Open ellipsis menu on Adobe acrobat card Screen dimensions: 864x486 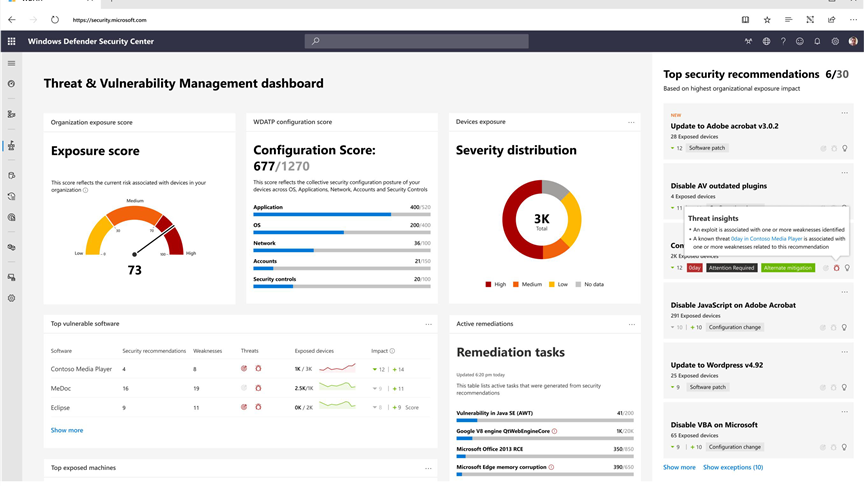pyautogui.click(x=845, y=113)
